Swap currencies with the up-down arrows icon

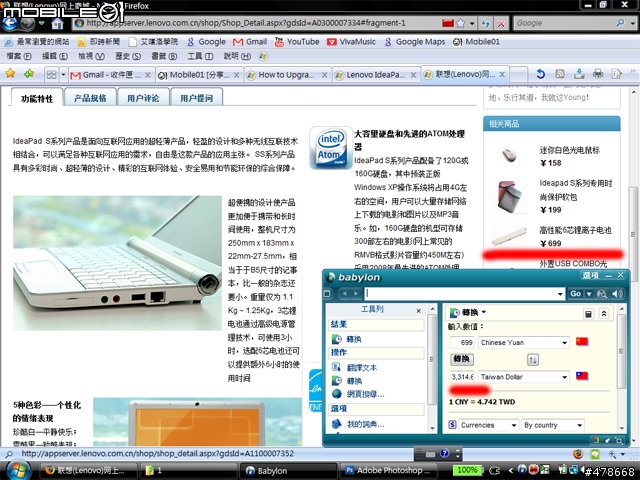pyautogui.click(x=533, y=360)
